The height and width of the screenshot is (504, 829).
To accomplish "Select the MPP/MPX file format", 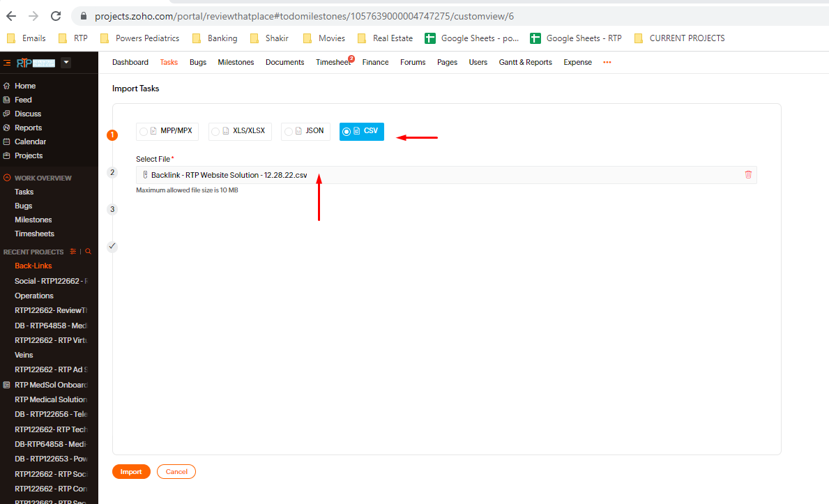I will click(x=167, y=131).
